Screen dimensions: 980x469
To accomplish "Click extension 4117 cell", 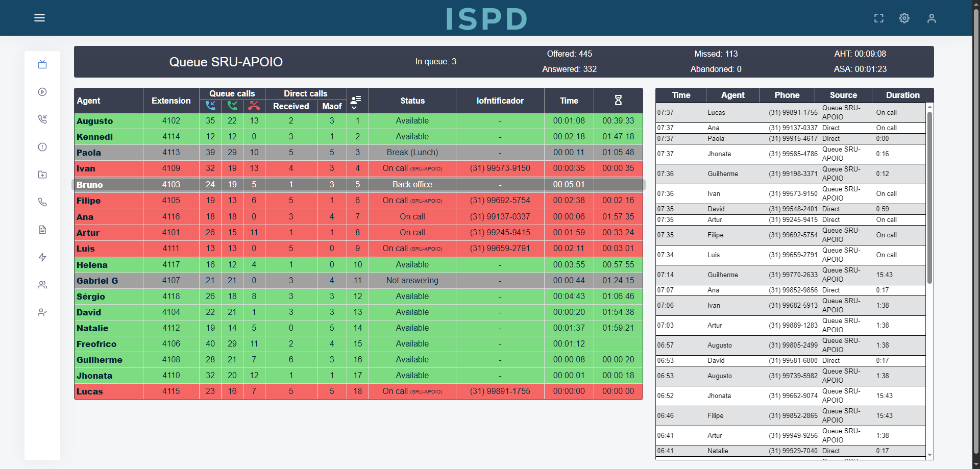I will [x=171, y=264].
